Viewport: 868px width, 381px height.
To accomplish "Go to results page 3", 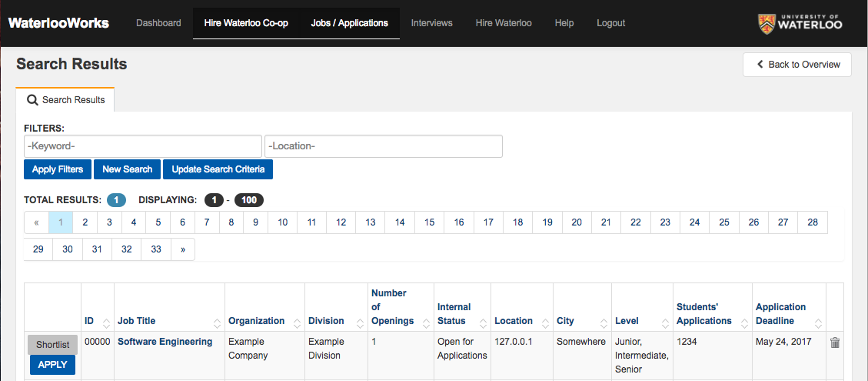I will tap(110, 222).
